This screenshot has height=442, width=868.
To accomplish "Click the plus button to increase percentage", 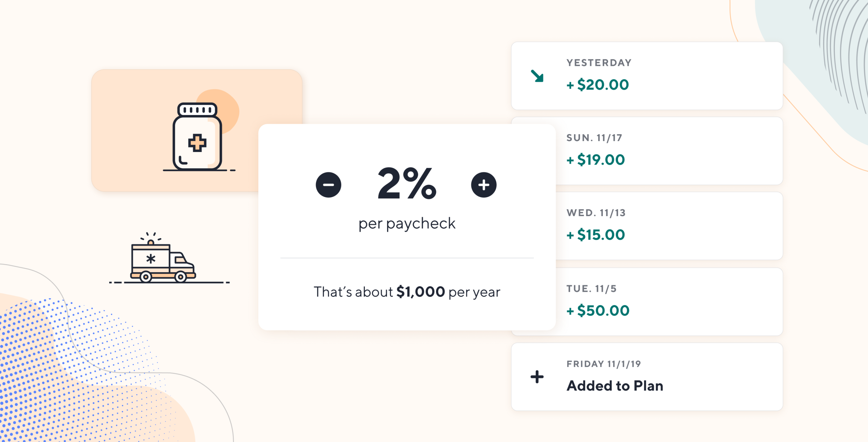I will (x=484, y=185).
